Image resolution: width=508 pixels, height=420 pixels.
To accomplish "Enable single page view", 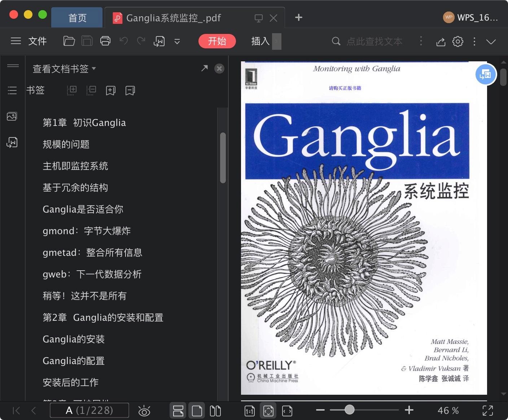I will (197, 411).
